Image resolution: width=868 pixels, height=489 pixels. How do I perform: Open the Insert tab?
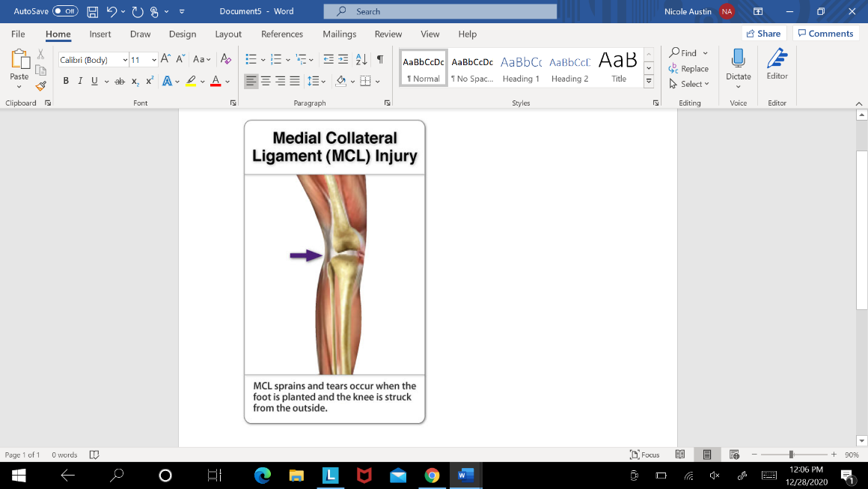pos(100,34)
